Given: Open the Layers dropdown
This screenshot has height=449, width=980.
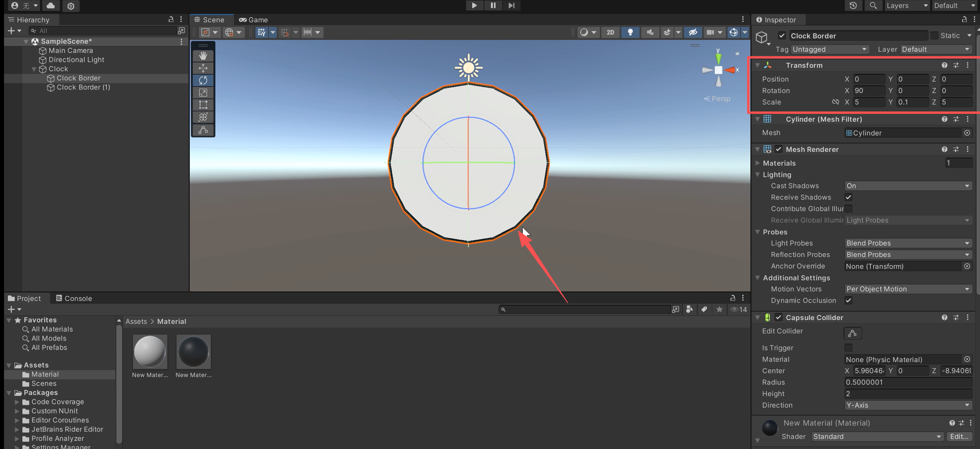Looking at the screenshot, I should pos(907,6).
